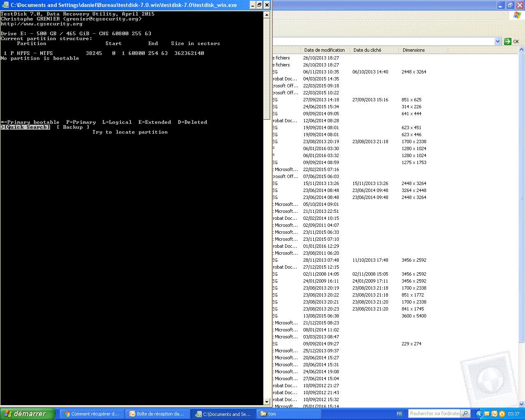Select file row dated 09/09/2014 09:05
The width and height of the screenshot is (525, 420).
(x=395, y=114)
